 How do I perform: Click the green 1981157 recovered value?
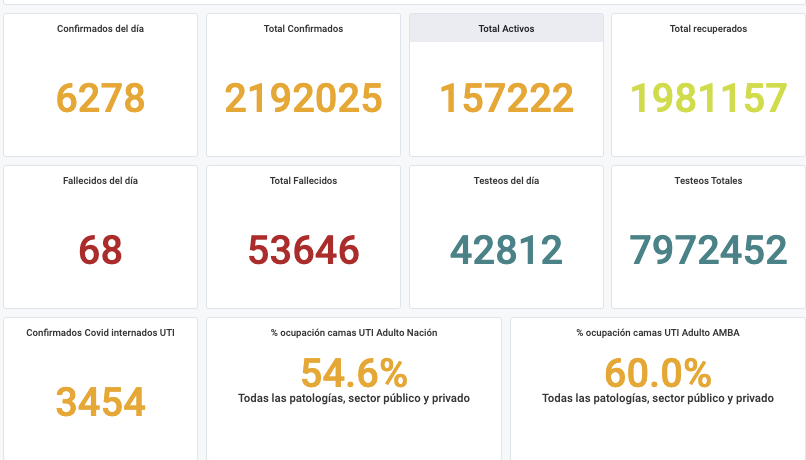click(x=708, y=98)
